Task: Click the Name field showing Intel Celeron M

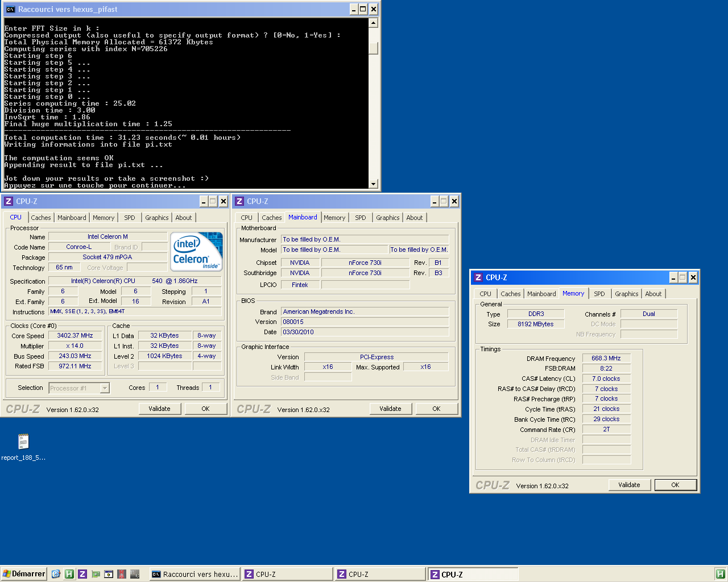Action: [107, 236]
